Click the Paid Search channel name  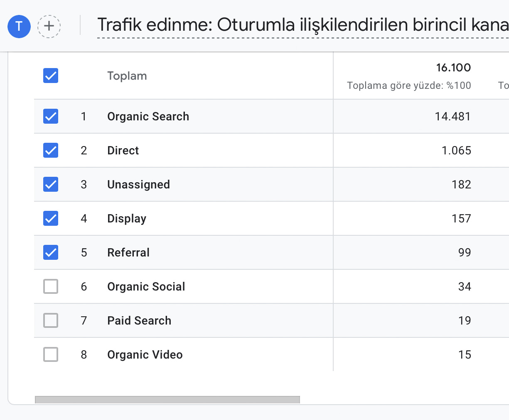(139, 320)
